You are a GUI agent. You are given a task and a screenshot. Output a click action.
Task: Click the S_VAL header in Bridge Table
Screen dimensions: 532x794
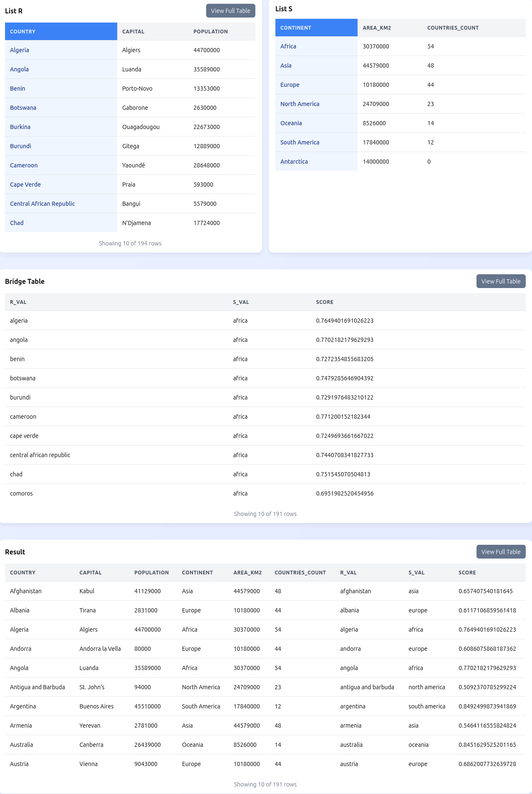pyautogui.click(x=241, y=302)
